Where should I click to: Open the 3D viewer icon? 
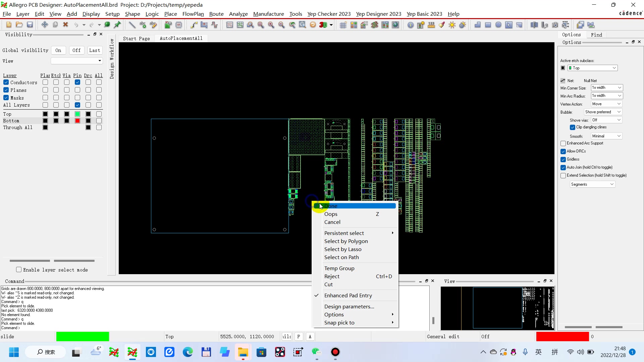point(323,25)
